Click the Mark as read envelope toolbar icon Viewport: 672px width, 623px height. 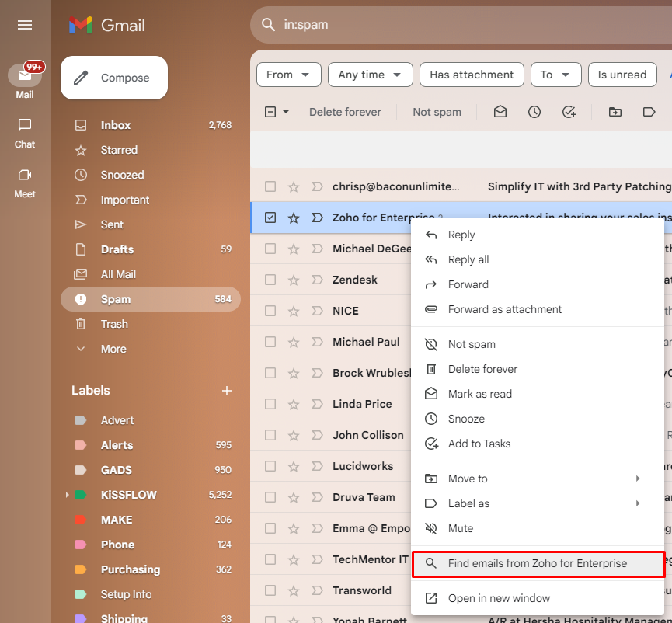[500, 112]
